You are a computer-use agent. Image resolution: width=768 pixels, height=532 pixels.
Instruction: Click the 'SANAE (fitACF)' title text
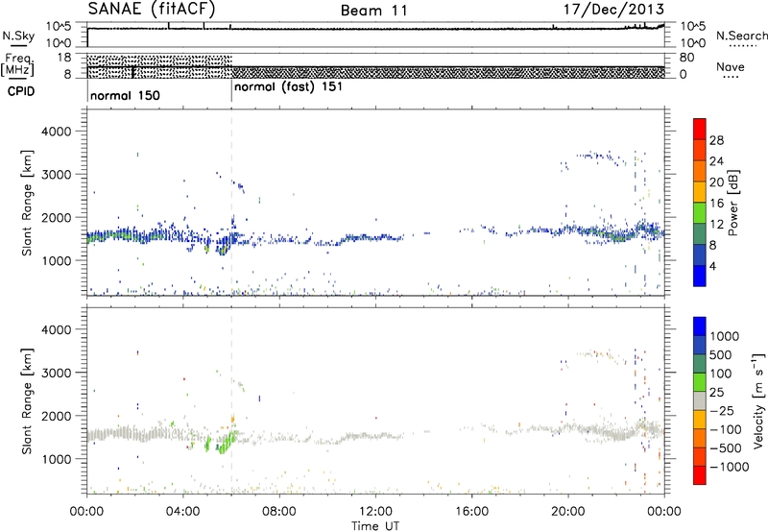click(x=152, y=10)
